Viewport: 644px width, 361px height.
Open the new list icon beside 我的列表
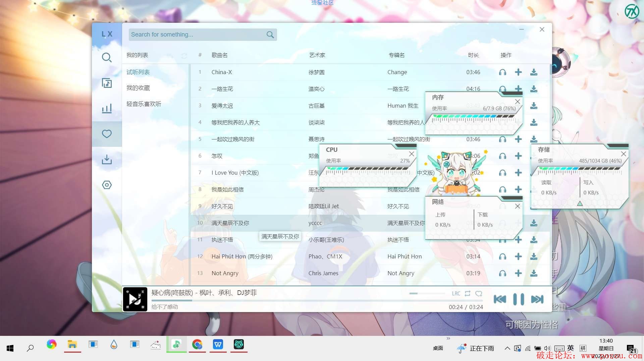pyautogui.click(x=170, y=56)
